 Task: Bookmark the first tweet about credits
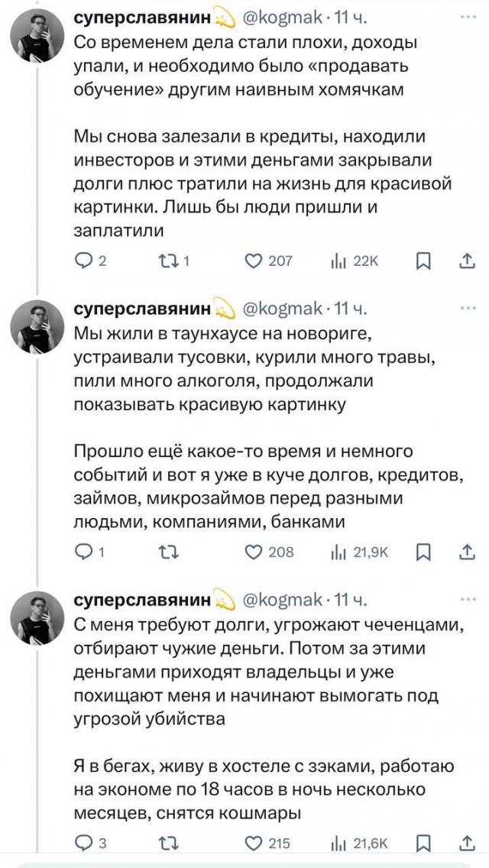(422, 262)
